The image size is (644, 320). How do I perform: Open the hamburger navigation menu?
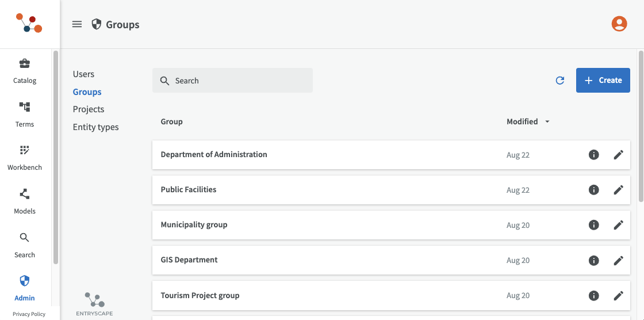pos(77,24)
